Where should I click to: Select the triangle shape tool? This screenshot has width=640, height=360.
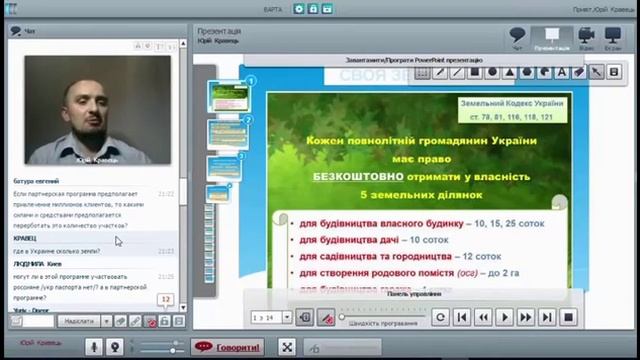[510, 73]
